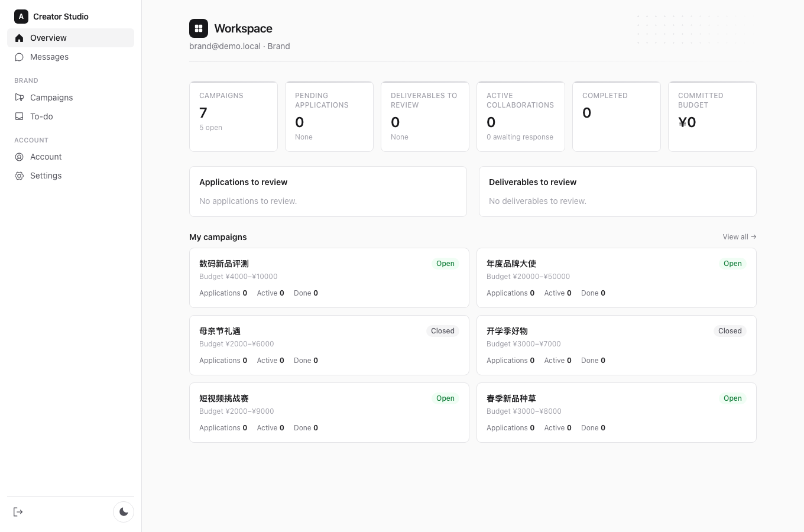Open the 短视频挑战赛 campaign card

329,413
